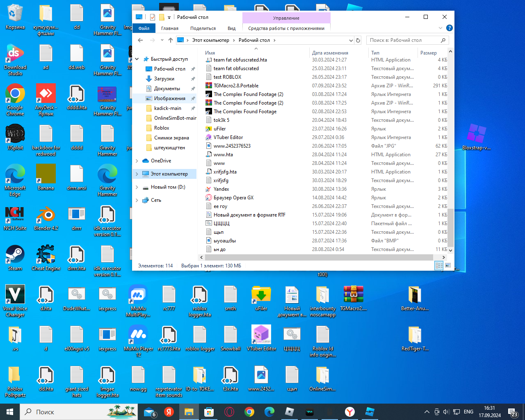525x420 pixels.
Task: Sort files by Дата изменения column
Action: (330, 53)
